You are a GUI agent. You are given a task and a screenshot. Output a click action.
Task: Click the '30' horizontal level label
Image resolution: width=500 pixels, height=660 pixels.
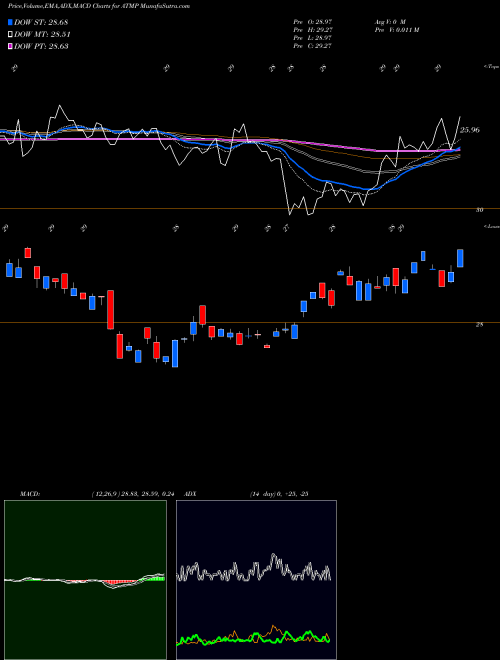tap(479, 210)
